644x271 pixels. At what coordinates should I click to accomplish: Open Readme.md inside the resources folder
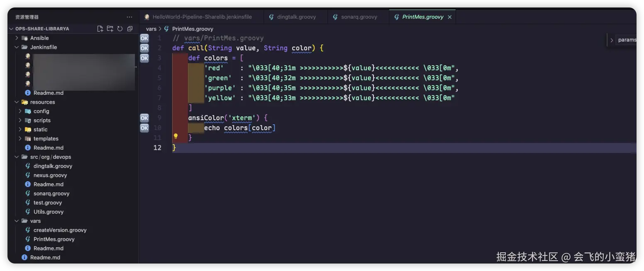[49, 148]
